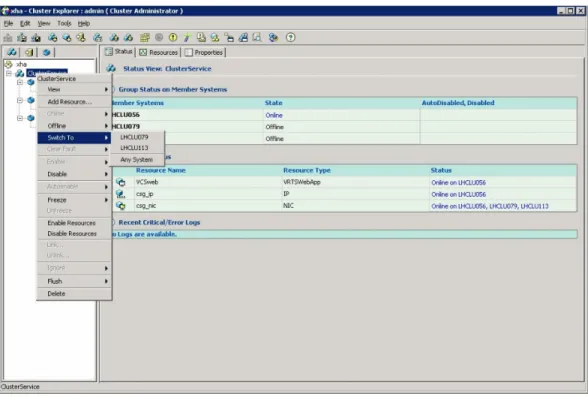This screenshot has width=588, height=397.
Task: Switch to the Status tab
Action: tap(119, 52)
